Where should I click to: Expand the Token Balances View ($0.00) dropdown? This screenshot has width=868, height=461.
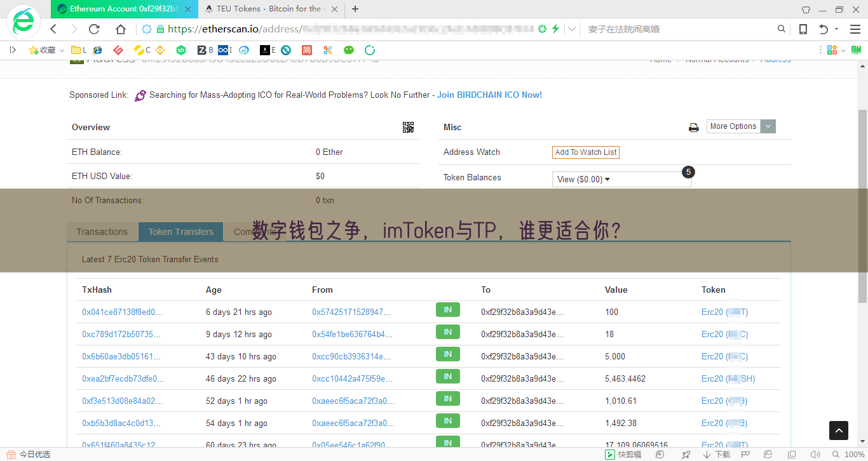621,179
